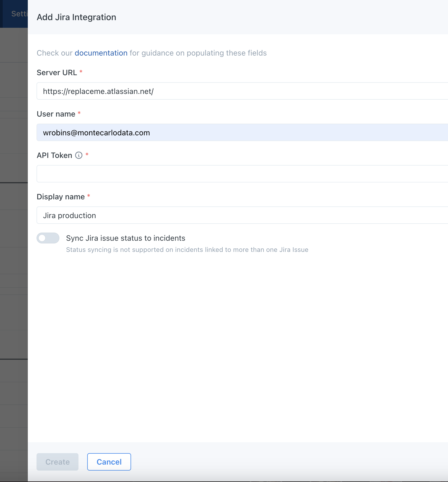448x482 pixels.
Task: Click the Create button
Action: coord(57,462)
